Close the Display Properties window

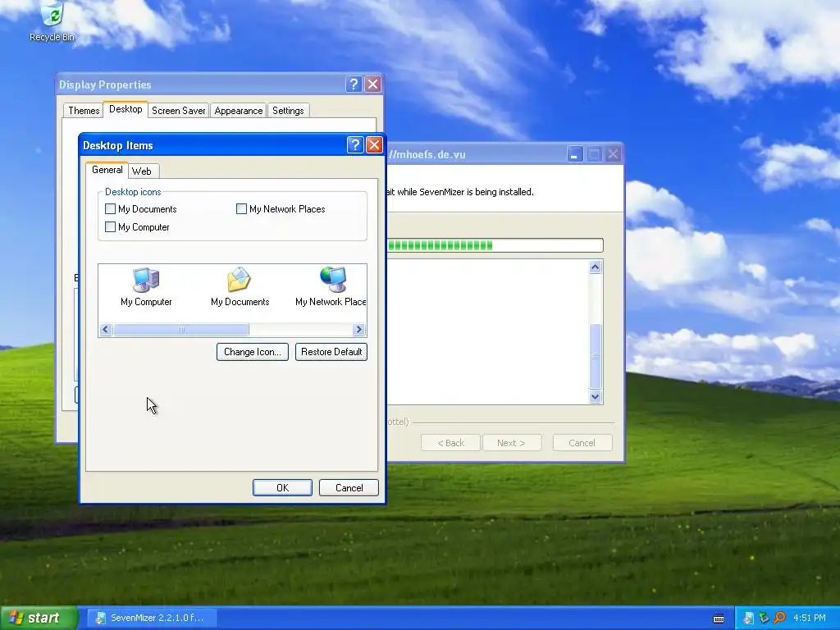click(x=373, y=84)
